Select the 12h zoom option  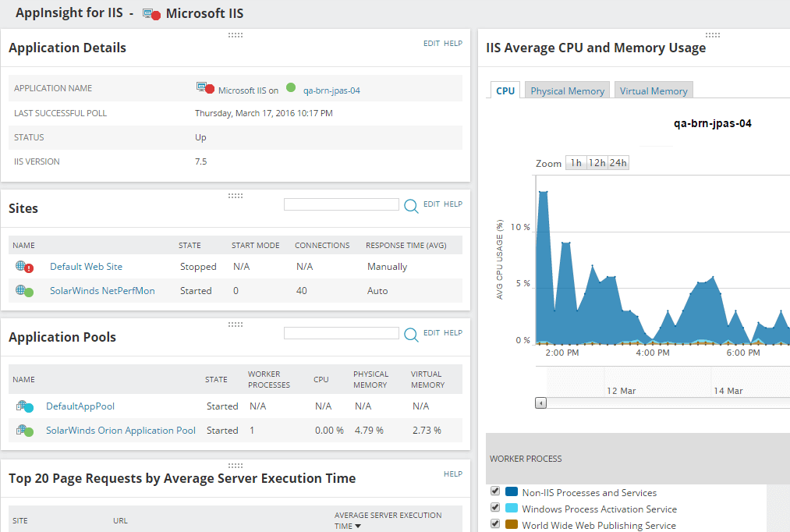pyautogui.click(x=597, y=163)
